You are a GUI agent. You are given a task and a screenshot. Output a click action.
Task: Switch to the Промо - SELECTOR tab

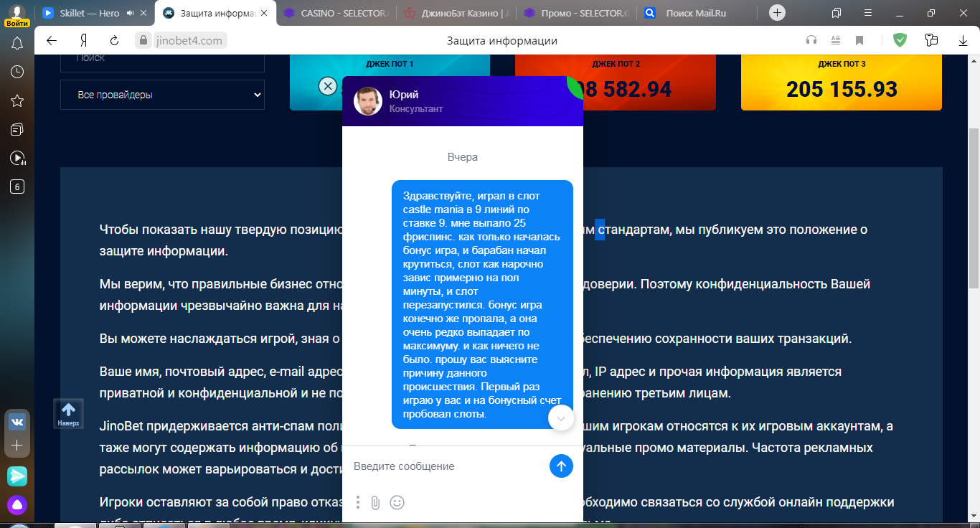pos(577,13)
